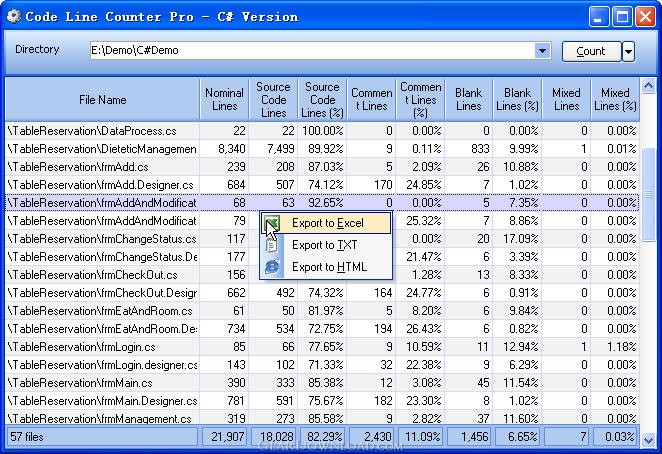Open the Count button's dropdown arrow
662x454 pixels.
pos(628,52)
